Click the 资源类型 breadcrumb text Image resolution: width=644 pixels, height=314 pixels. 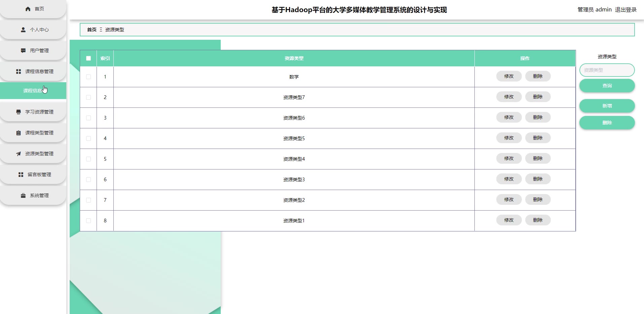115,30
